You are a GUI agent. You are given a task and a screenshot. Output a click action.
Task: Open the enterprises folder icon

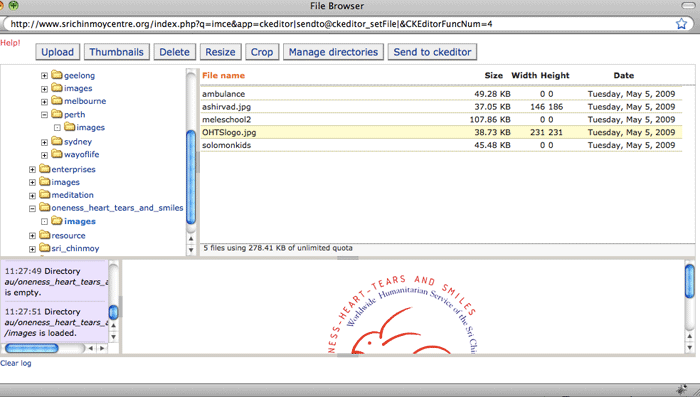click(x=45, y=168)
